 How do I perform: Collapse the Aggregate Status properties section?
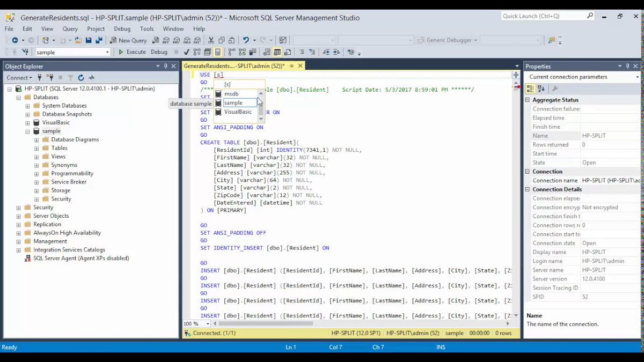point(528,99)
